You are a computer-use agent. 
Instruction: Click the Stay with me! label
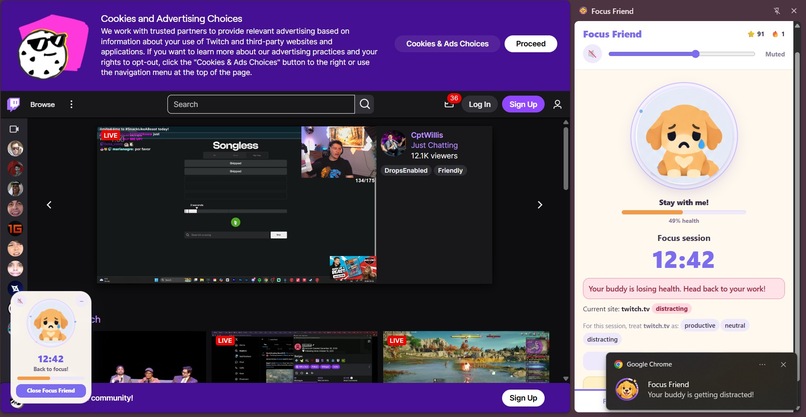pyautogui.click(x=684, y=203)
